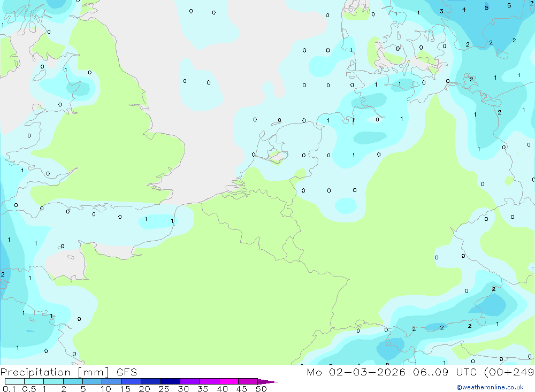535x392 pixels.
Task: Click the 20–25 mm dark blue swatch
Action: point(151,381)
